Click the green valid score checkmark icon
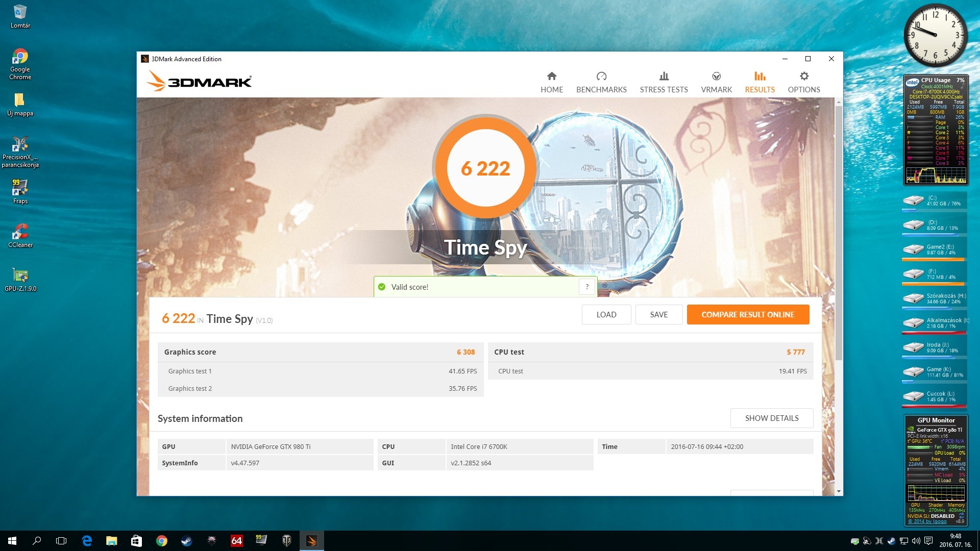This screenshot has height=551, width=980. tap(381, 287)
